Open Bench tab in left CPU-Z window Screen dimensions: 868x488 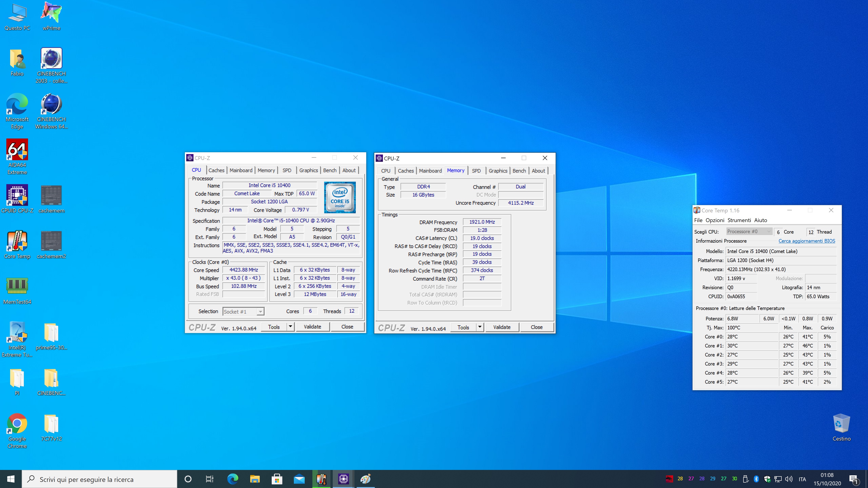tap(330, 170)
